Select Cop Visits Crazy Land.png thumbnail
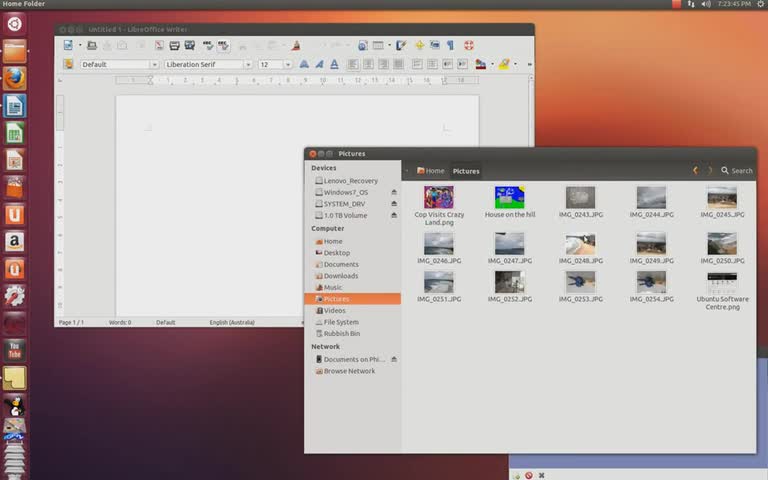This screenshot has width=768, height=480. click(x=439, y=197)
